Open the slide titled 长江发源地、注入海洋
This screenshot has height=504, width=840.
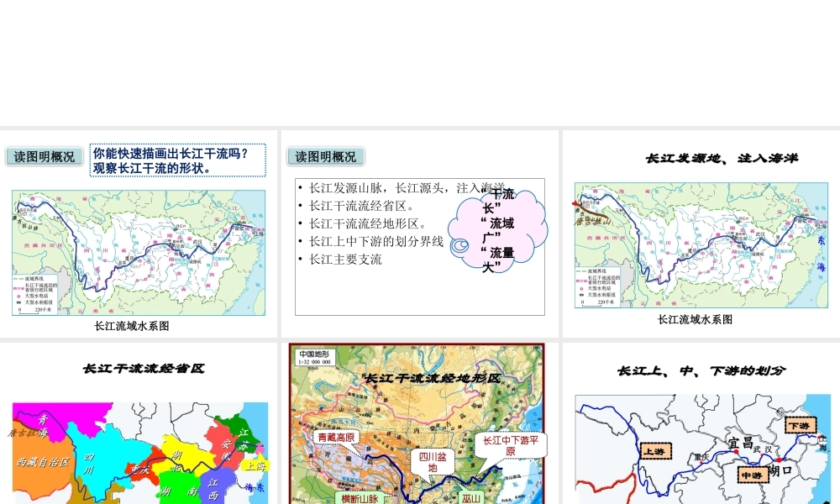point(701,234)
